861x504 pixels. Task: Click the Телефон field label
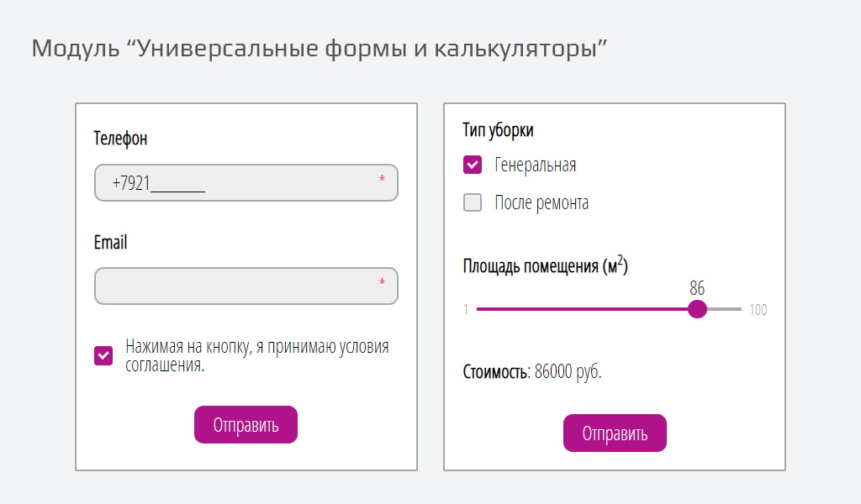point(120,139)
